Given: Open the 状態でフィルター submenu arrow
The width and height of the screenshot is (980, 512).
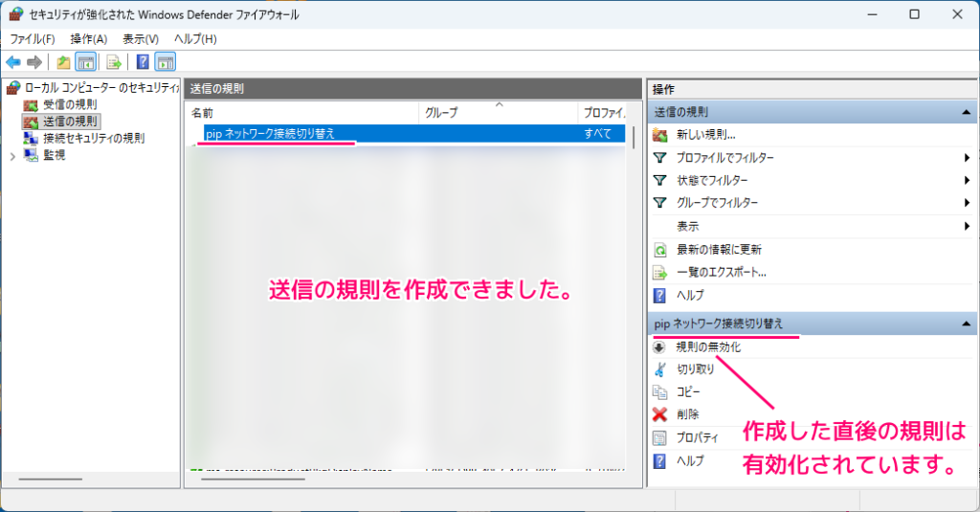Looking at the screenshot, I should pos(967,180).
